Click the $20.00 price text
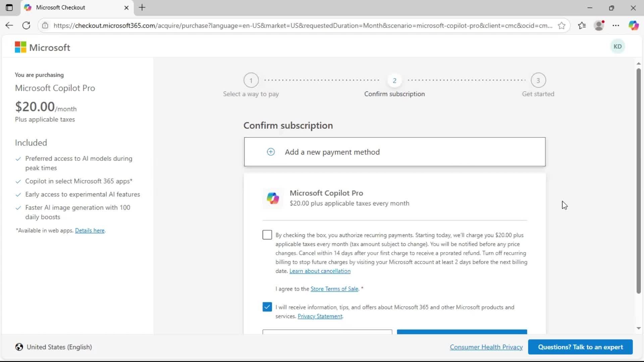Screen dimensions: 644x362 pyautogui.click(x=35, y=107)
